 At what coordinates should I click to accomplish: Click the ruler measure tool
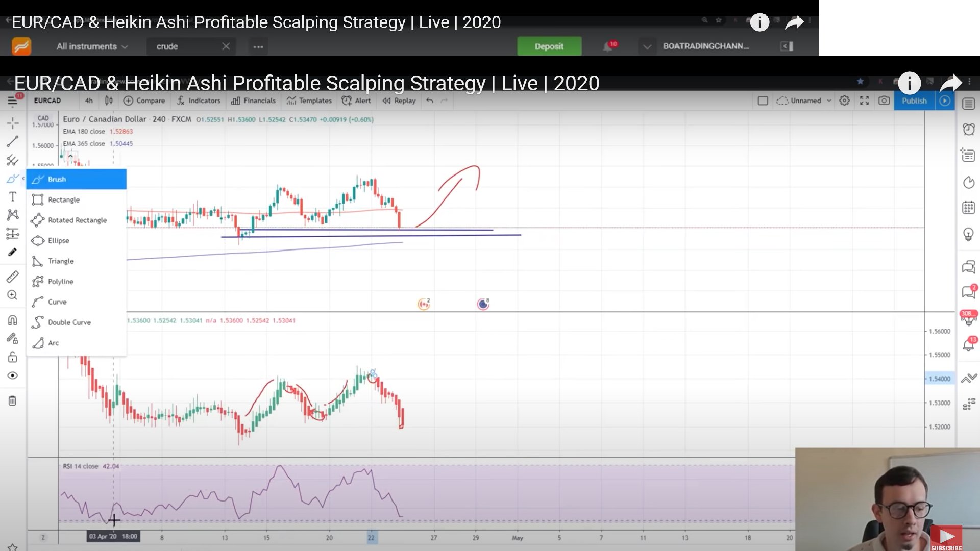(x=12, y=277)
